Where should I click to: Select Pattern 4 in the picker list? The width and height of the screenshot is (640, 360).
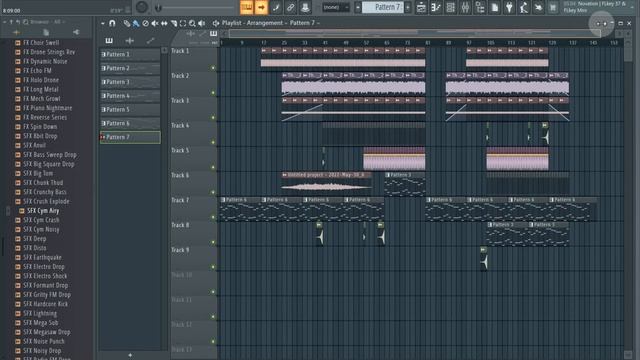point(130,96)
